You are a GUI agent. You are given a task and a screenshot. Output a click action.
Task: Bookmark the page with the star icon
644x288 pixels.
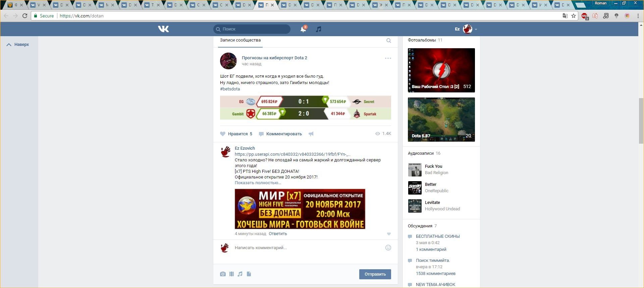point(574,16)
